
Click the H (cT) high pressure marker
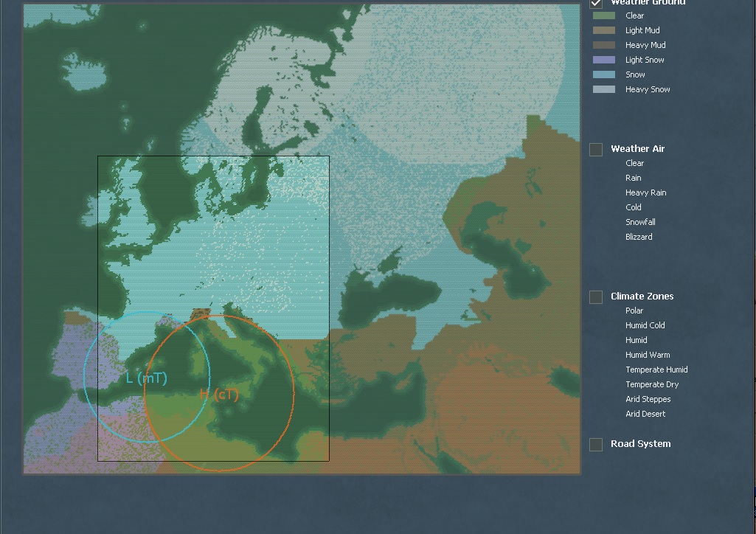219,395
